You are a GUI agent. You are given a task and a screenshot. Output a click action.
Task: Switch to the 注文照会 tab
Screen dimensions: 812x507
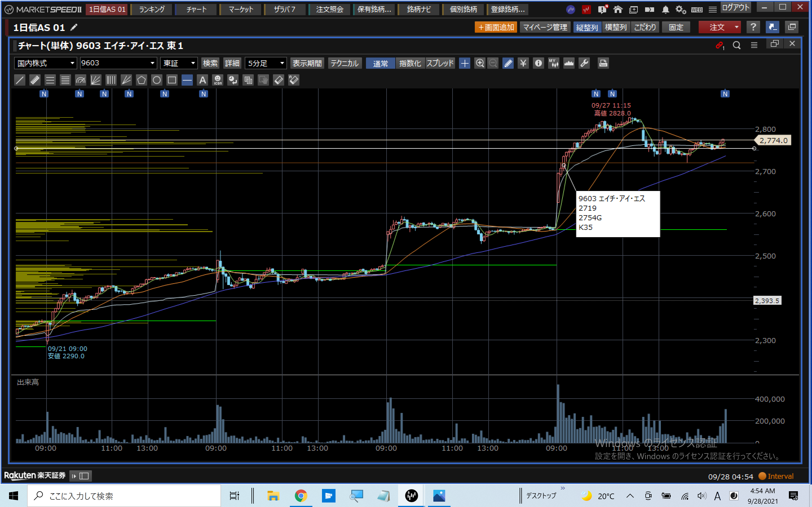pos(330,9)
